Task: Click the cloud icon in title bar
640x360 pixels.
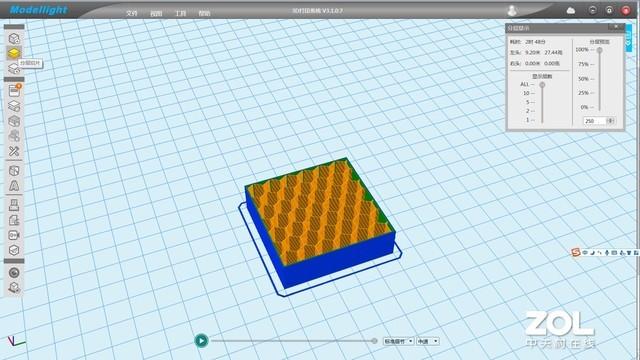Action: (x=571, y=11)
